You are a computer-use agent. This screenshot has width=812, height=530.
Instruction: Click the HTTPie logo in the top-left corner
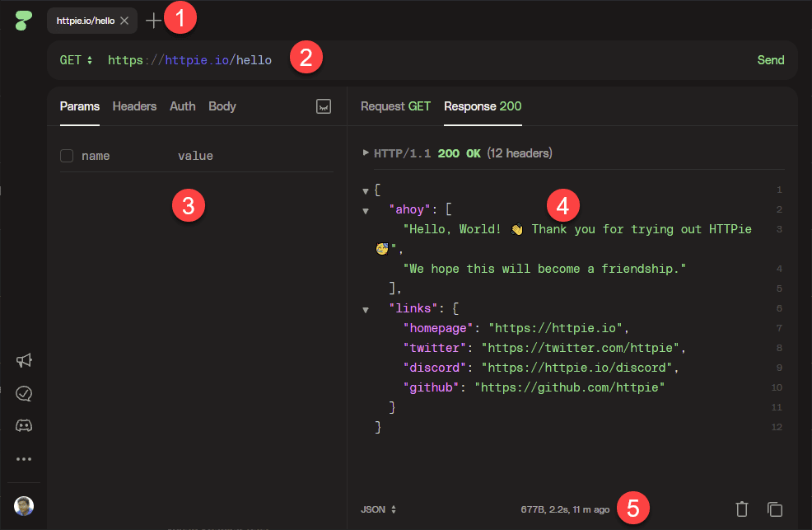[x=22, y=20]
